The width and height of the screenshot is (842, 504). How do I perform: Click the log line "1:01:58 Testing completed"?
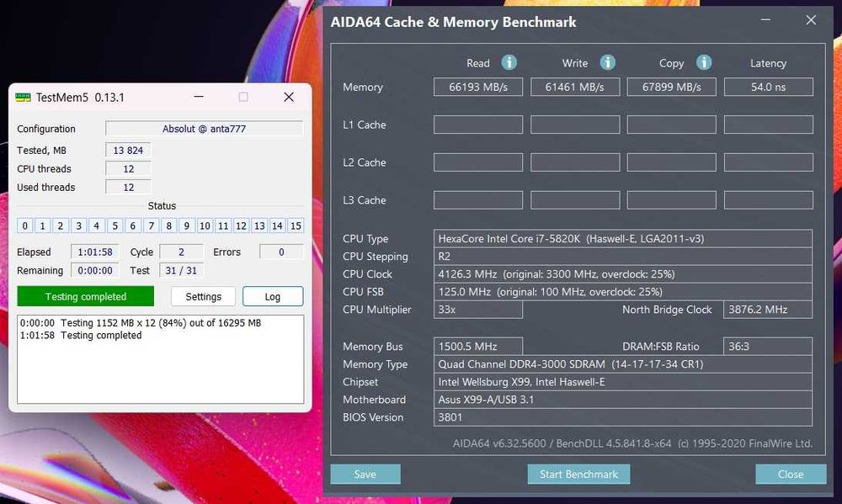[x=81, y=336]
